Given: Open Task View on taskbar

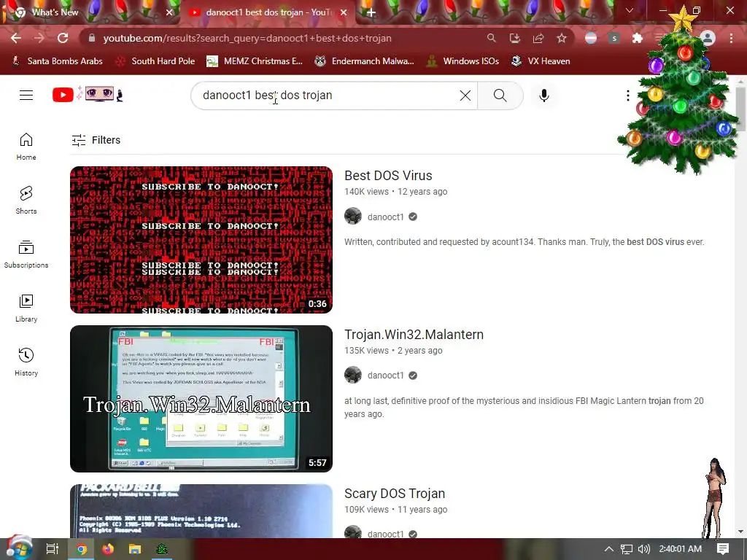Looking at the screenshot, I should coord(53,549).
